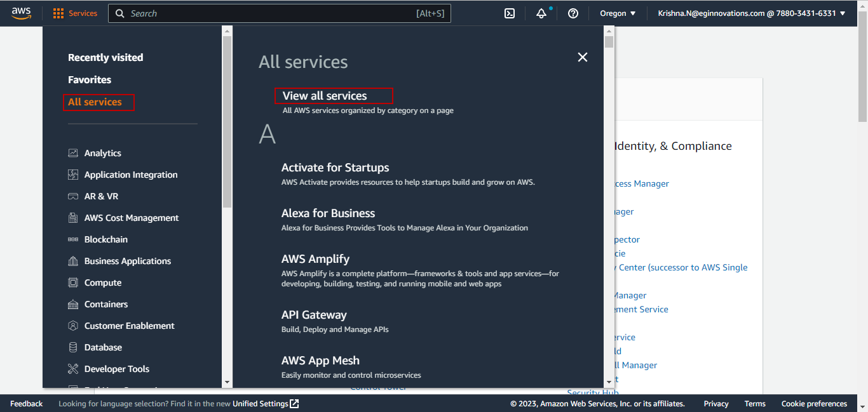The image size is (868, 412).
Task: Click the Containers category icon
Action: (73, 304)
